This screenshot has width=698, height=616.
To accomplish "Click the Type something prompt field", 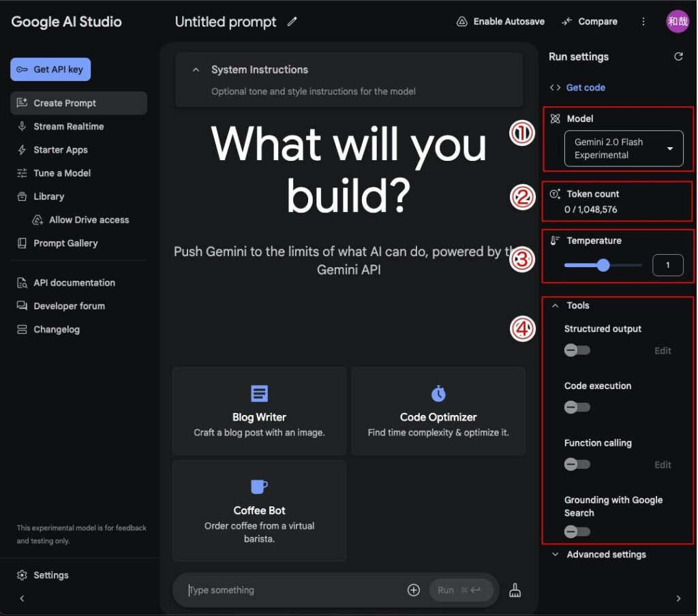I will click(294, 590).
